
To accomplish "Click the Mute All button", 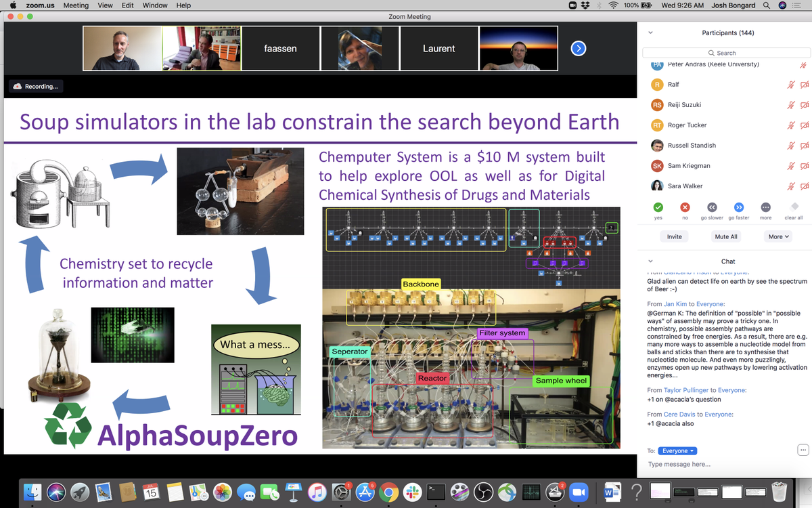I will 727,236.
